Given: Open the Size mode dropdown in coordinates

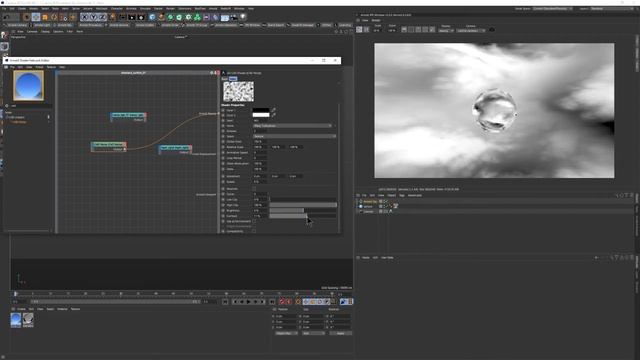Looking at the screenshot, I should [313, 333].
